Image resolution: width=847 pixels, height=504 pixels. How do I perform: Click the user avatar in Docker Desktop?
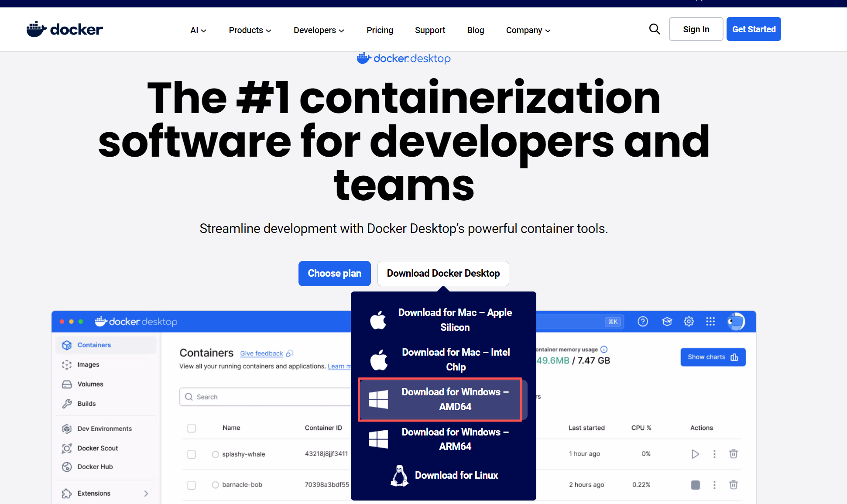click(736, 322)
